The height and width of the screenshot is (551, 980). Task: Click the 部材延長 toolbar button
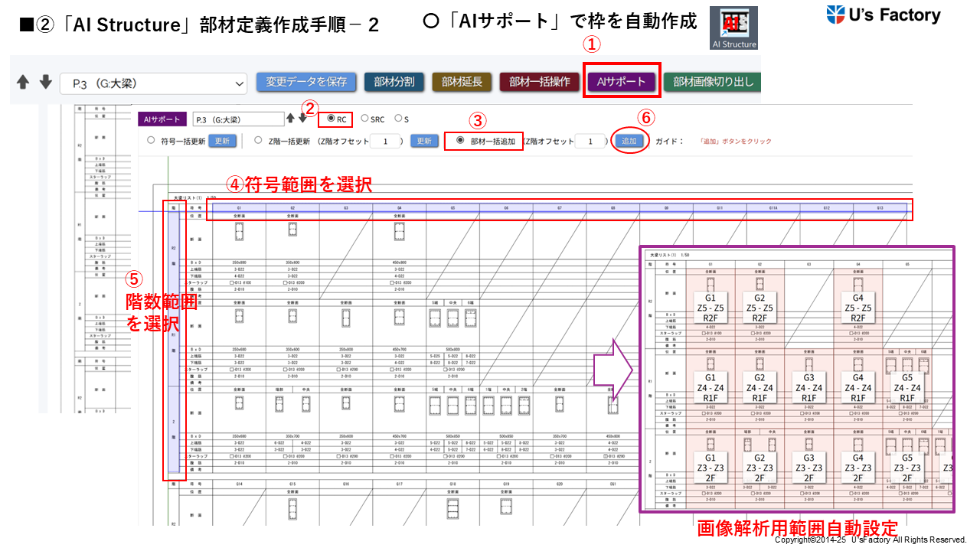point(462,82)
